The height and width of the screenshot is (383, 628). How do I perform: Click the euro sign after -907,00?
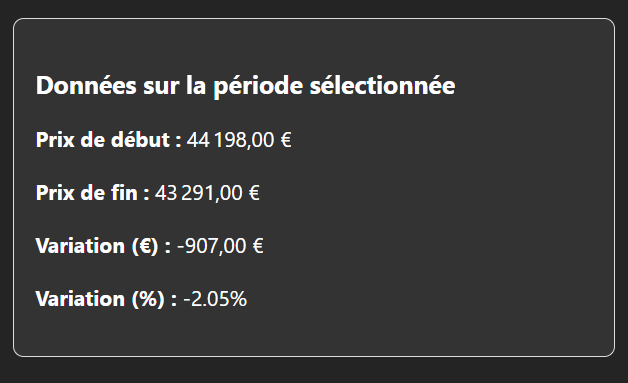point(258,246)
